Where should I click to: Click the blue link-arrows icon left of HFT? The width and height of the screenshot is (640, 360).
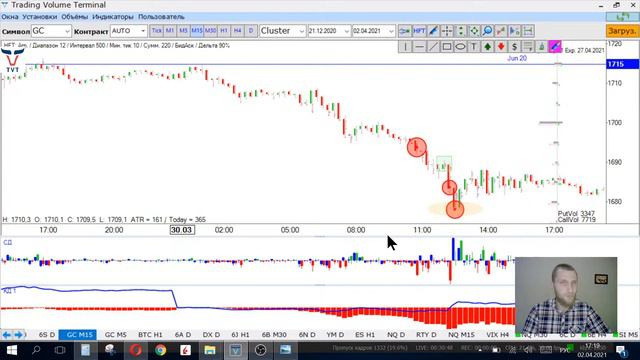tap(405, 31)
